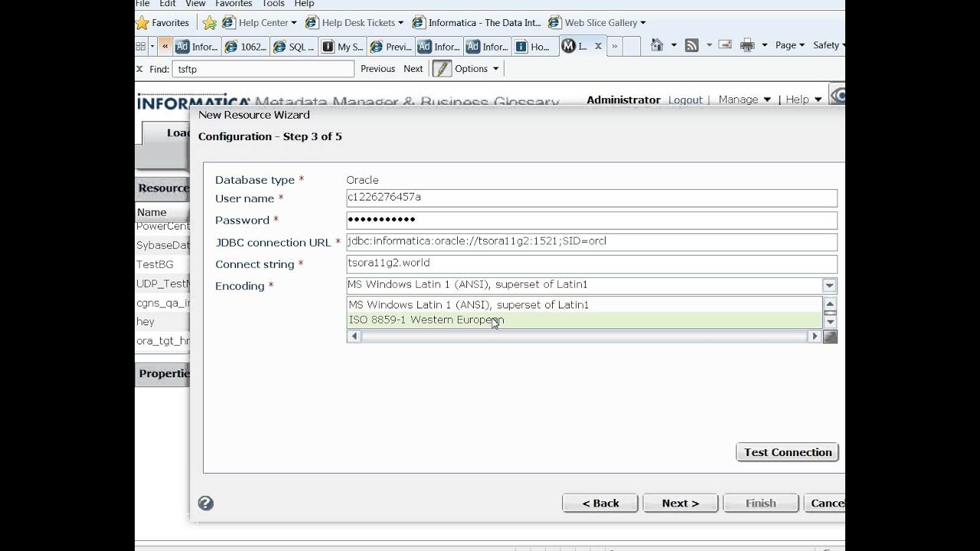
Task: Click the Cancel wizard button
Action: pyautogui.click(x=824, y=503)
